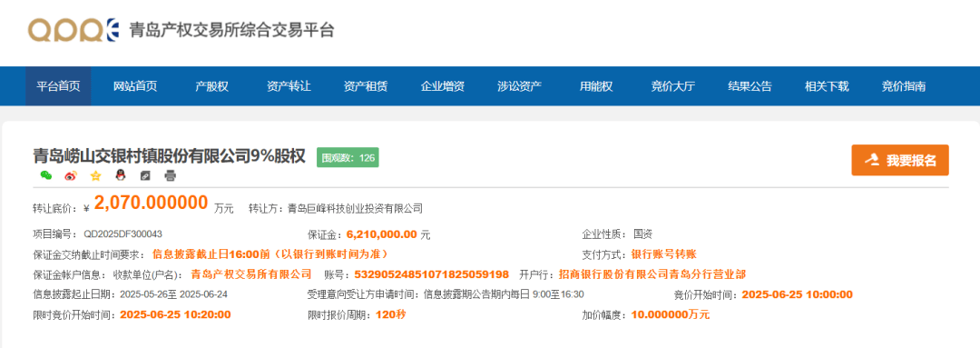Select the 产股权 navigation item
The image size is (980, 348).
tap(211, 86)
